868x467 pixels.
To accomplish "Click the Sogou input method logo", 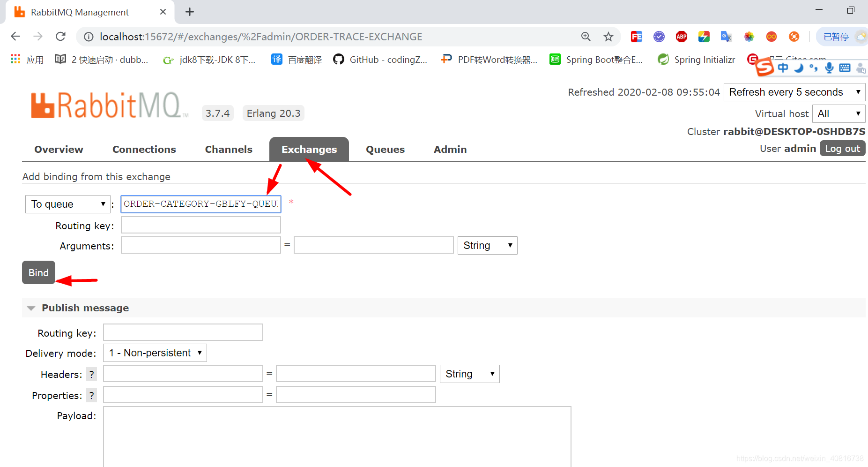I will click(764, 67).
